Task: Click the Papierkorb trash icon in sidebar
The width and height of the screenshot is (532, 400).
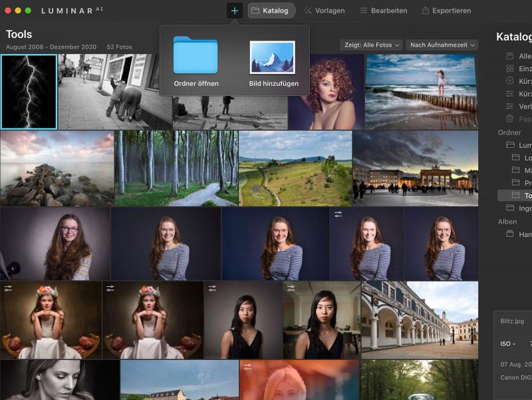Action: click(510, 118)
